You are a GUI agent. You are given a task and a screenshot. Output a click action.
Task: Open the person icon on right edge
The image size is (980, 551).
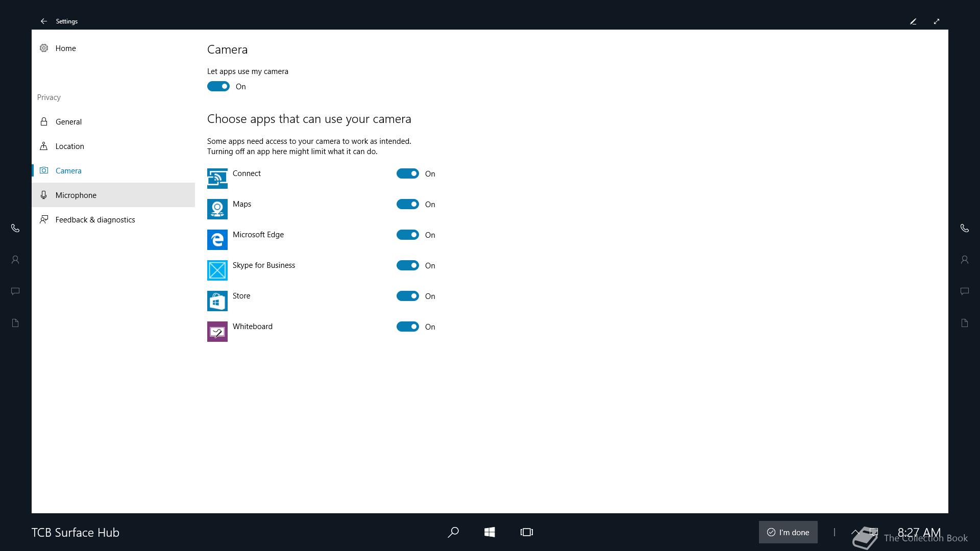[x=965, y=260]
